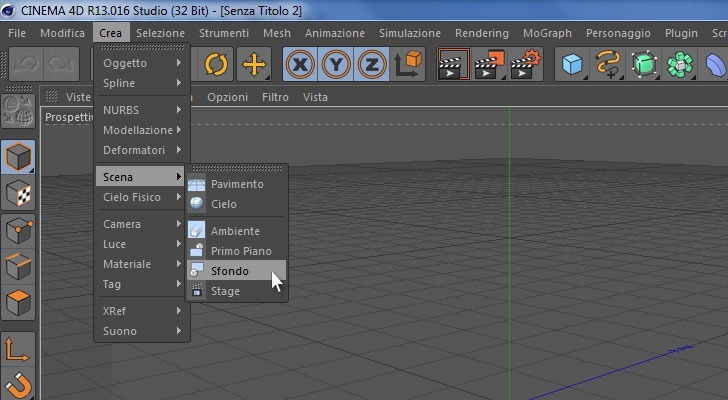Expand the Camera submenu
Viewport: 728px width, 400px height.
[x=142, y=224]
